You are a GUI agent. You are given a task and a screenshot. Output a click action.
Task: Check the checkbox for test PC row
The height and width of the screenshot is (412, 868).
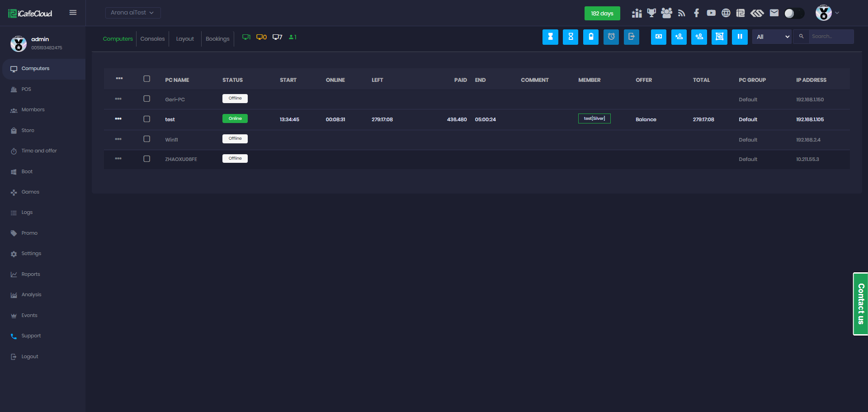pyautogui.click(x=147, y=119)
